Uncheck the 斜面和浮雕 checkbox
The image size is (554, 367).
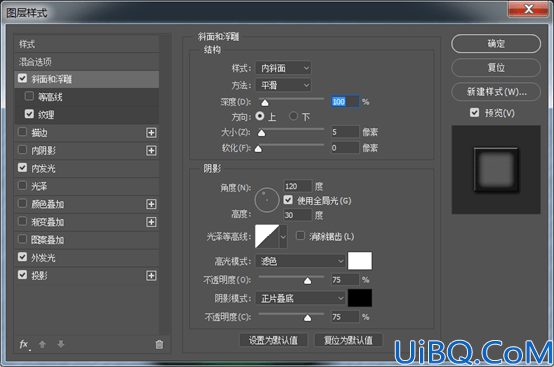[22, 78]
